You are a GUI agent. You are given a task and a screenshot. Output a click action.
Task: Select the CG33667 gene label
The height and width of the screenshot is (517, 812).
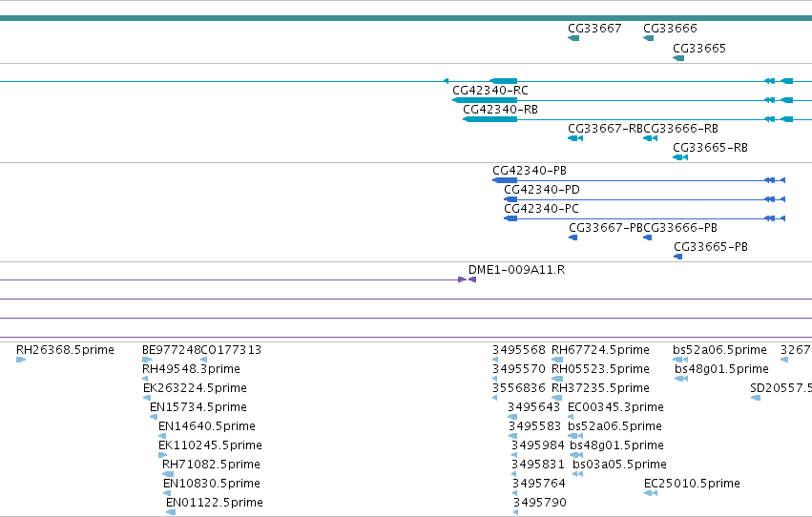point(594,29)
